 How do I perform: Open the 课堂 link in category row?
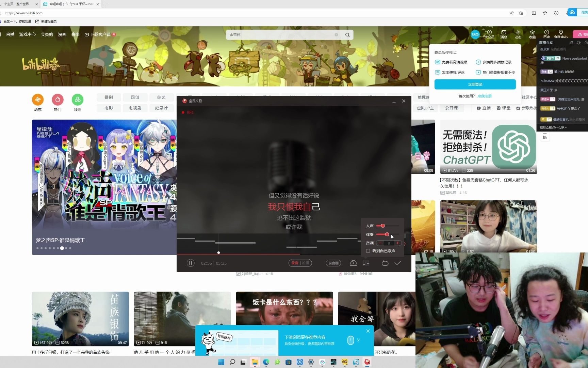click(x=504, y=108)
